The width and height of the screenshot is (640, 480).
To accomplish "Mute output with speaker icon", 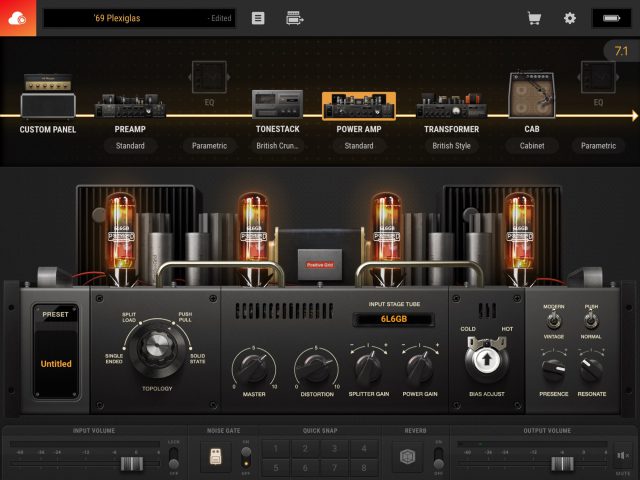I will click(623, 456).
